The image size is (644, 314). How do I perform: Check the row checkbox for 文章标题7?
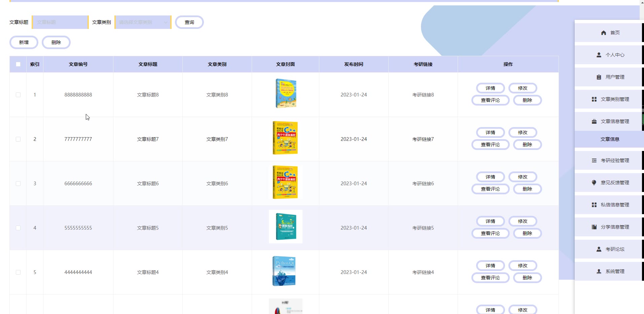coord(18,139)
